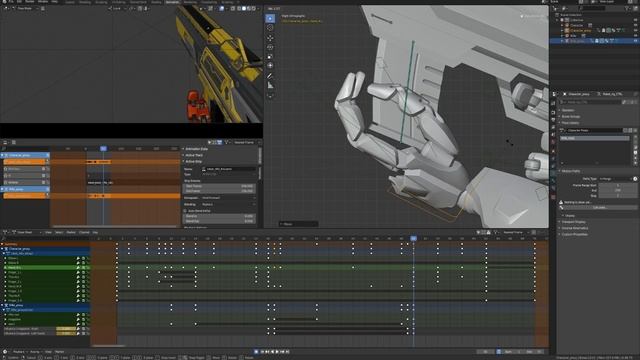This screenshot has width=640, height=360.
Task: Adjust first Influence slider in dope sheet
Action: pos(66,329)
